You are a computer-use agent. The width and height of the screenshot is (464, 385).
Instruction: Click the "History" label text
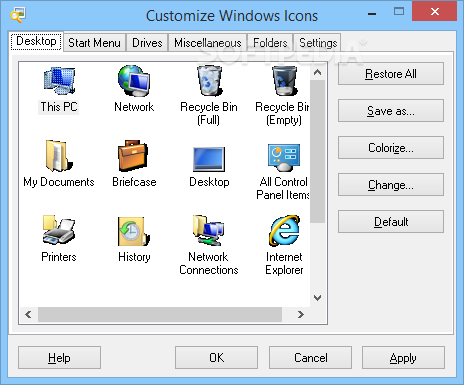134,257
